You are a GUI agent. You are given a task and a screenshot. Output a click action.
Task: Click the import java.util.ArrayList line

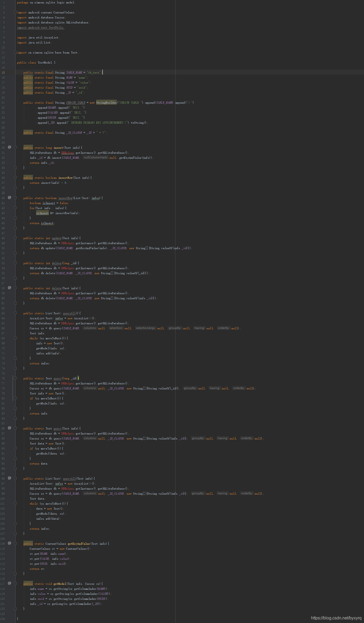[x=38, y=37]
